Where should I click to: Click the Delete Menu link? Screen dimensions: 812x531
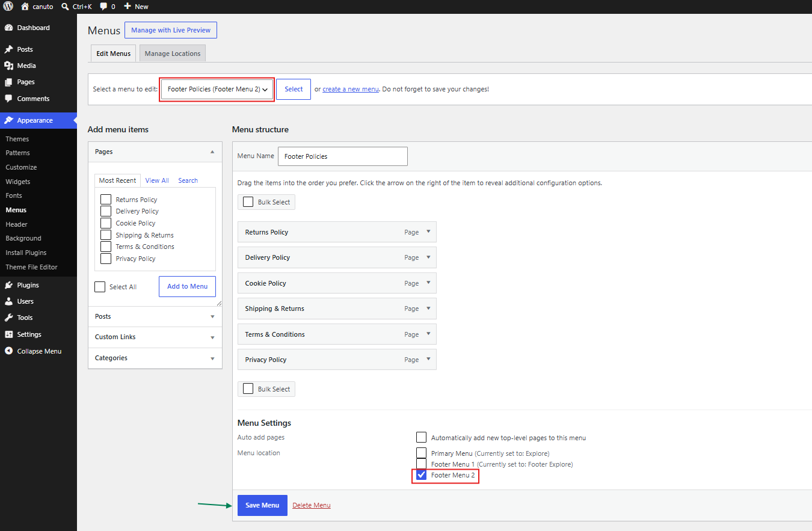point(312,505)
